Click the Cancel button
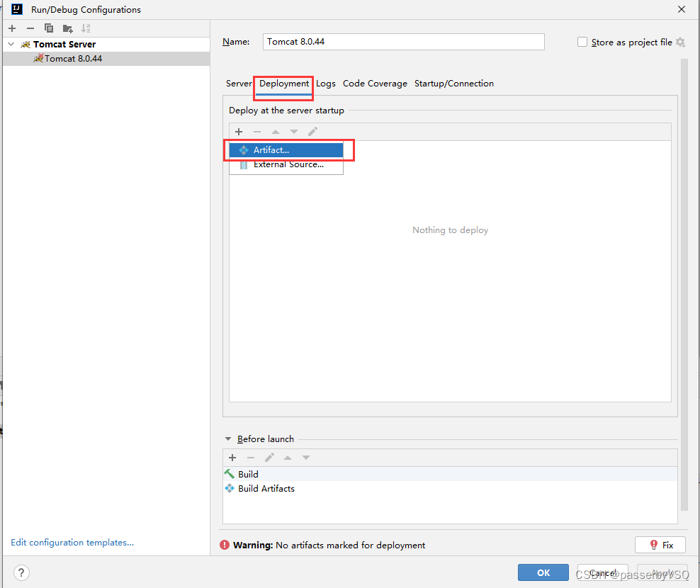This screenshot has height=588, width=700. (603, 572)
